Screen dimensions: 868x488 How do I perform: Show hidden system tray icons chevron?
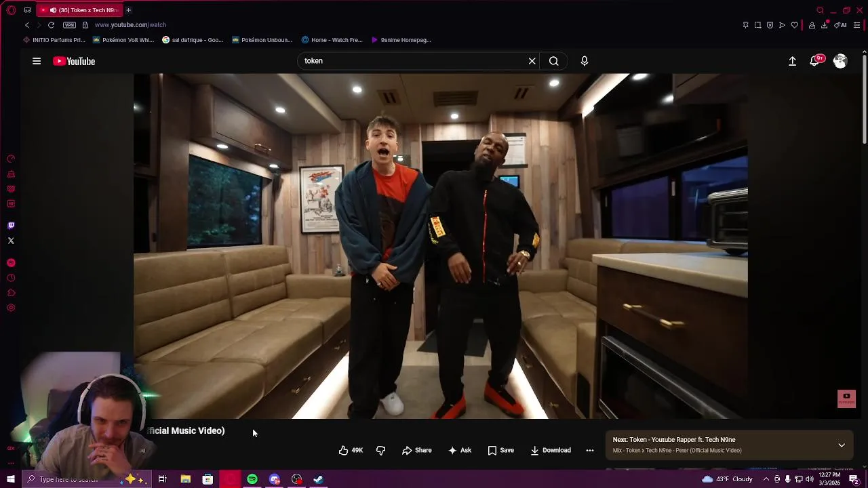[x=766, y=479]
